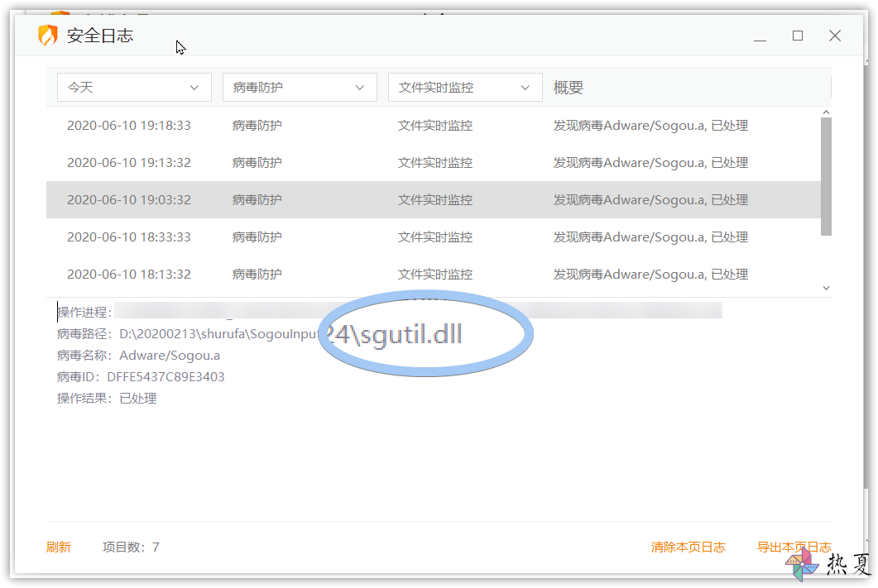This screenshot has width=878, height=588.
Task: Open the 今天 date filter dropdown
Action: [x=134, y=88]
